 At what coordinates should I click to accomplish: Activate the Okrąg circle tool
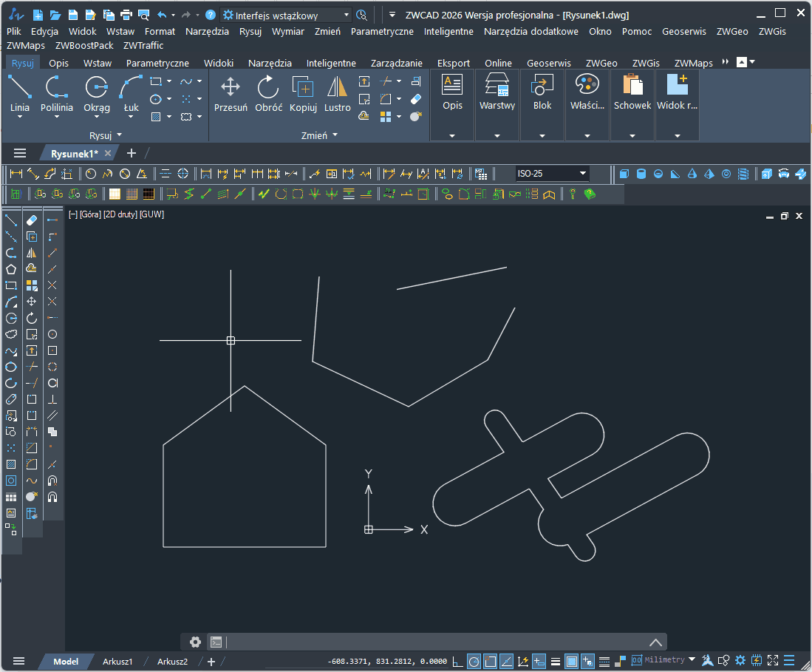coord(96,94)
